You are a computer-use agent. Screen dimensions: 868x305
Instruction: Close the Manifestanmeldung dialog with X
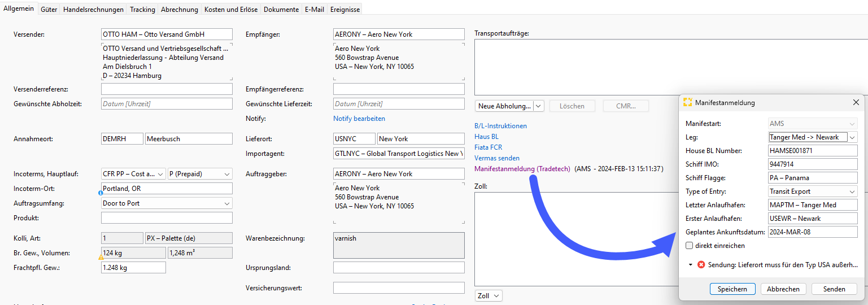(856, 103)
